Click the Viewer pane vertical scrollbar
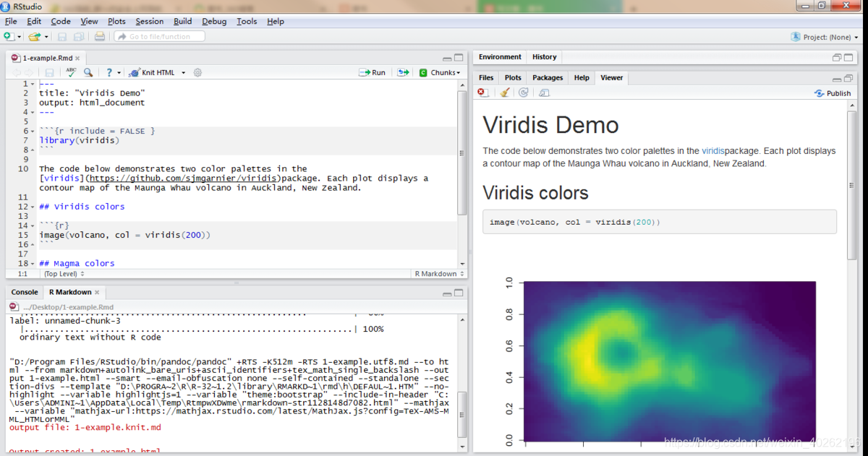This screenshot has width=868, height=456. 852,186
